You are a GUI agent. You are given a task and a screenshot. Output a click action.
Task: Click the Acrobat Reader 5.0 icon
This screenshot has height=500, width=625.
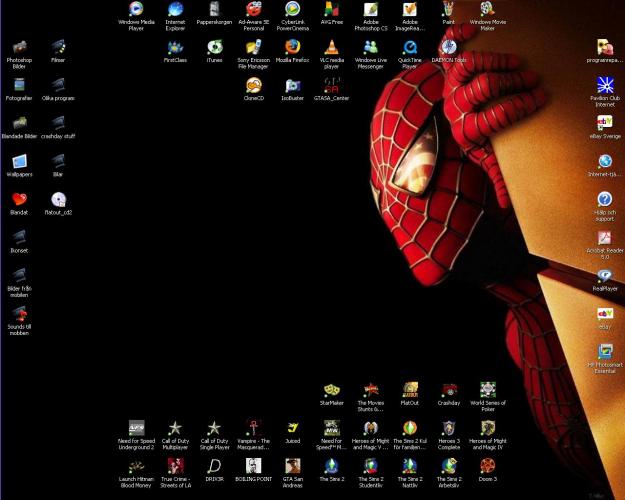pyautogui.click(x=604, y=238)
